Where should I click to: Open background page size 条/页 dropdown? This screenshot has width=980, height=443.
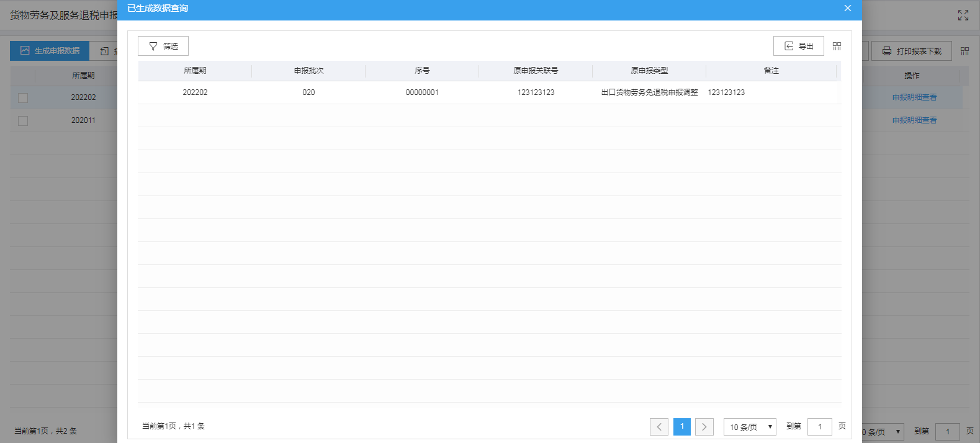tap(883, 432)
